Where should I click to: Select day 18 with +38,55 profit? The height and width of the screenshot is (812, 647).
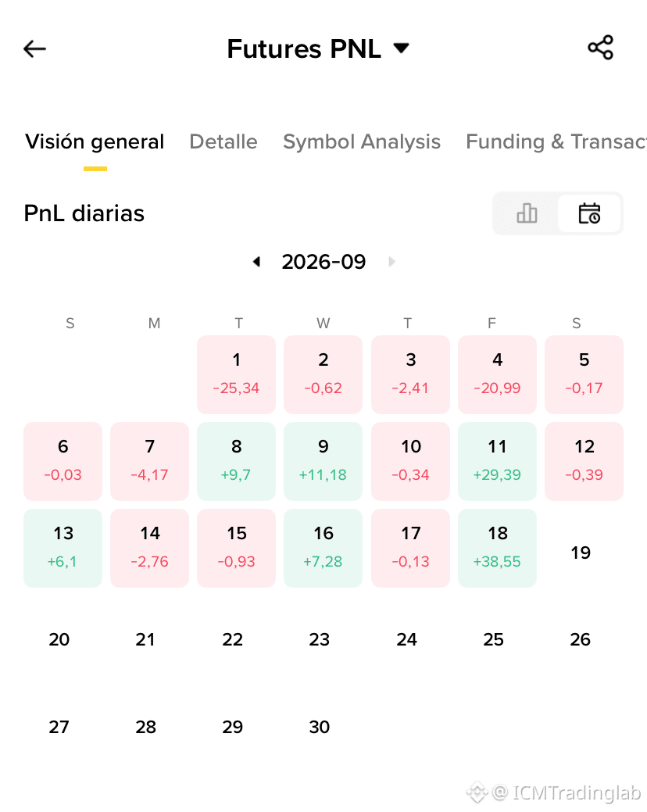(x=497, y=548)
